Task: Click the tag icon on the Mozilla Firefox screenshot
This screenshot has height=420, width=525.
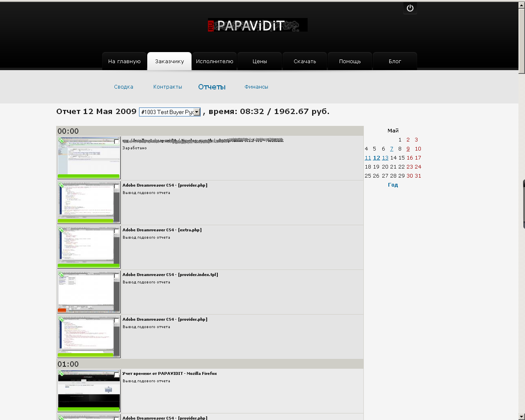Action: (61, 373)
